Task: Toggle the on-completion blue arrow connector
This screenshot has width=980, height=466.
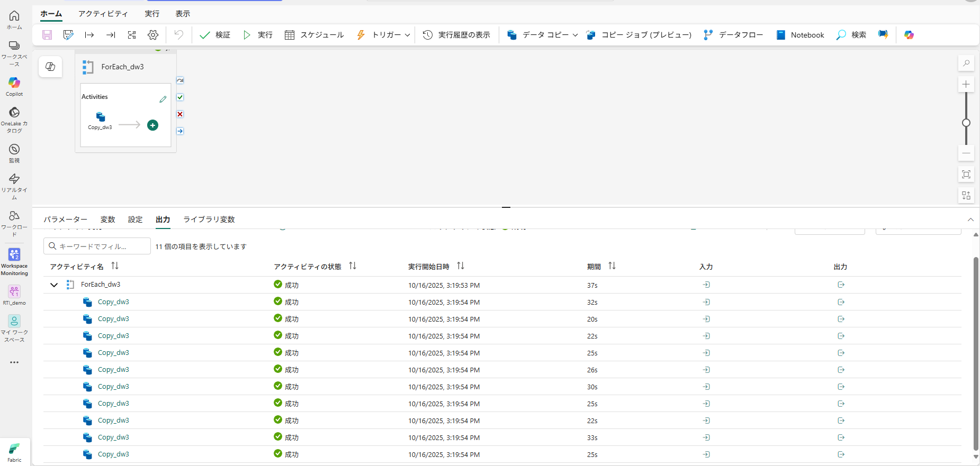Action: pos(180,131)
